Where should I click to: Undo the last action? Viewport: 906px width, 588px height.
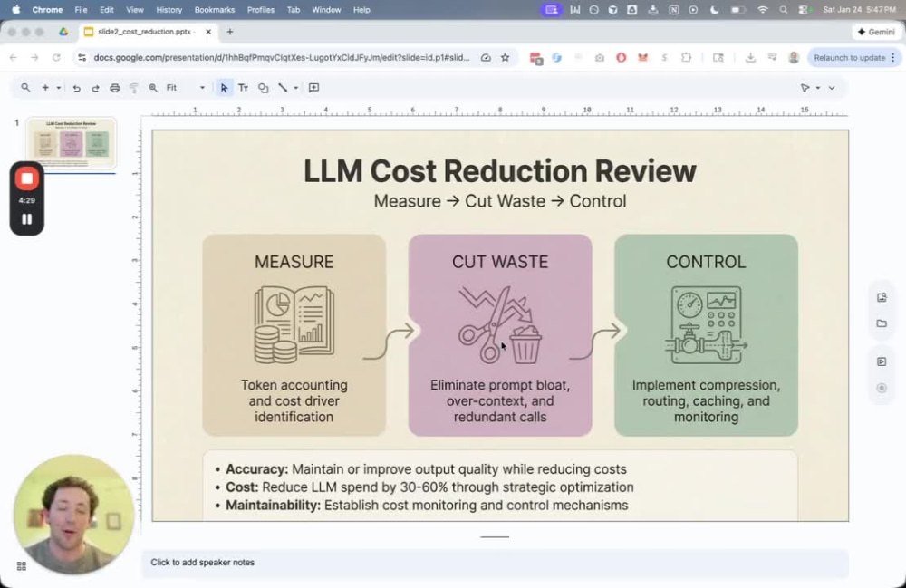tap(76, 88)
